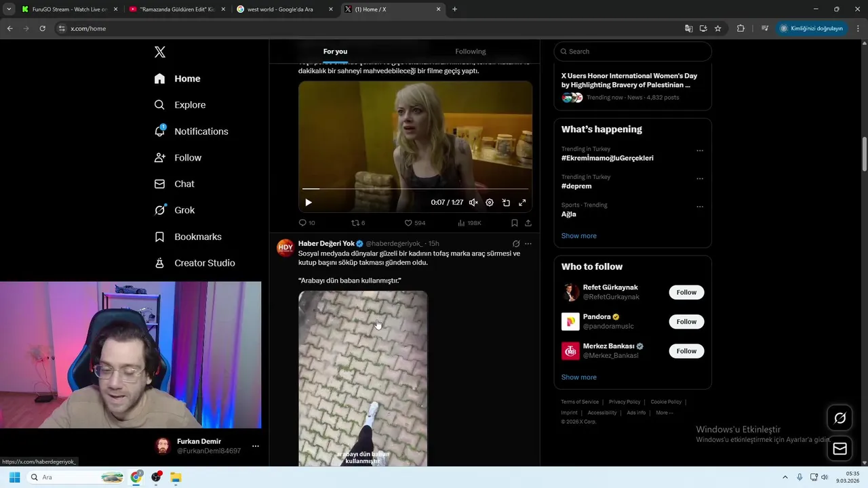Show more under What's happening
Viewport: 868px width, 488px height.
(578, 236)
